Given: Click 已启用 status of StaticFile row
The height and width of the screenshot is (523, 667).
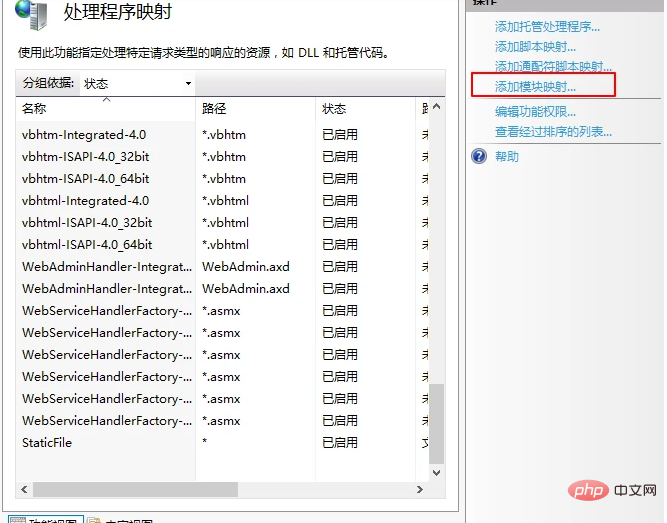Looking at the screenshot, I should [340, 443].
